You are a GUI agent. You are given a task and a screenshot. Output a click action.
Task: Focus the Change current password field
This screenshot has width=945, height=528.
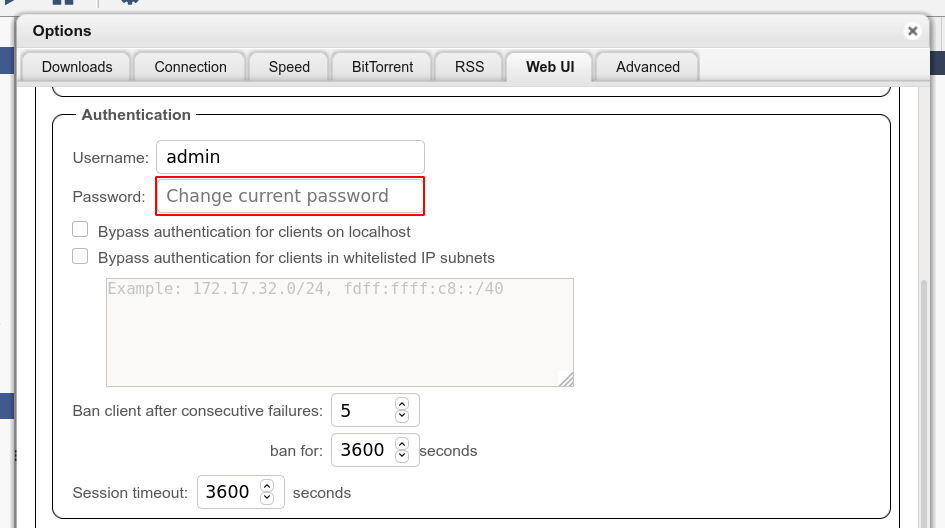click(x=290, y=196)
